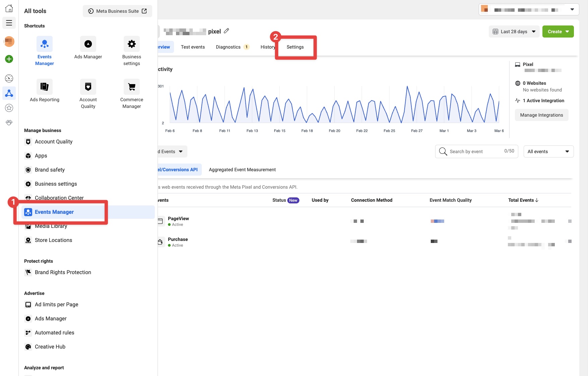Open Business settings gear shortcut
The width and height of the screenshot is (588, 376).
click(x=131, y=44)
